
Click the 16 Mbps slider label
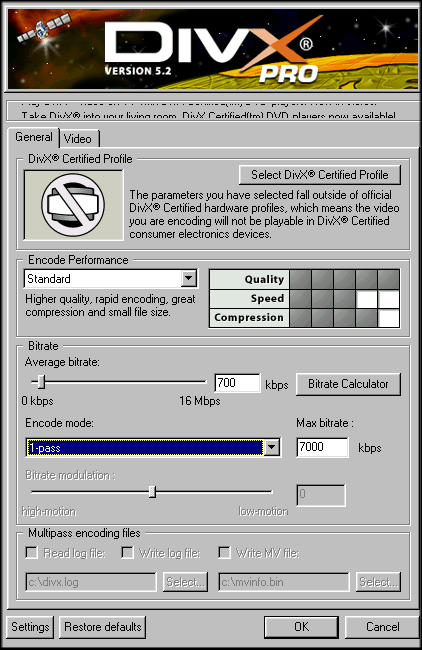[x=200, y=401]
